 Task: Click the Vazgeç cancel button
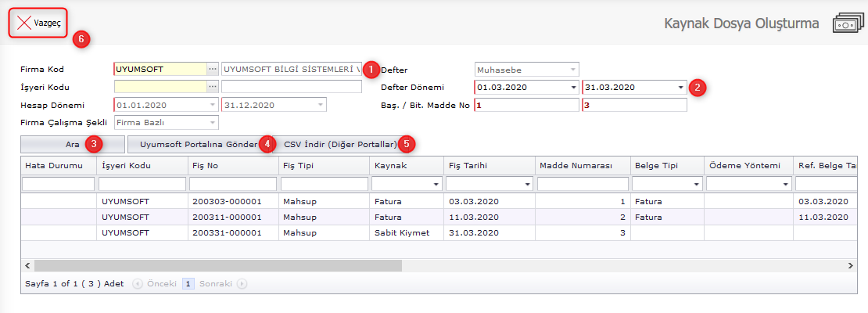coord(38,23)
